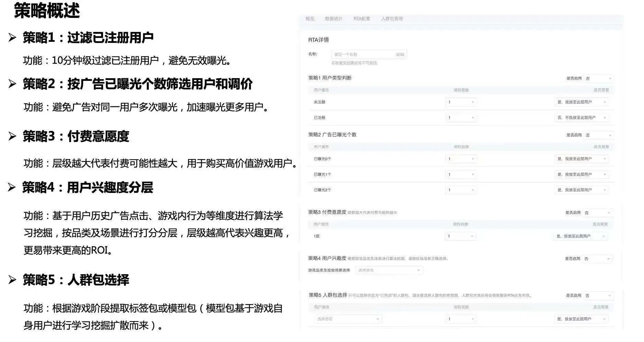Click the 策略4 用户兴趣度 section title
The width and height of the screenshot is (644, 342).
tap(327, 258)
